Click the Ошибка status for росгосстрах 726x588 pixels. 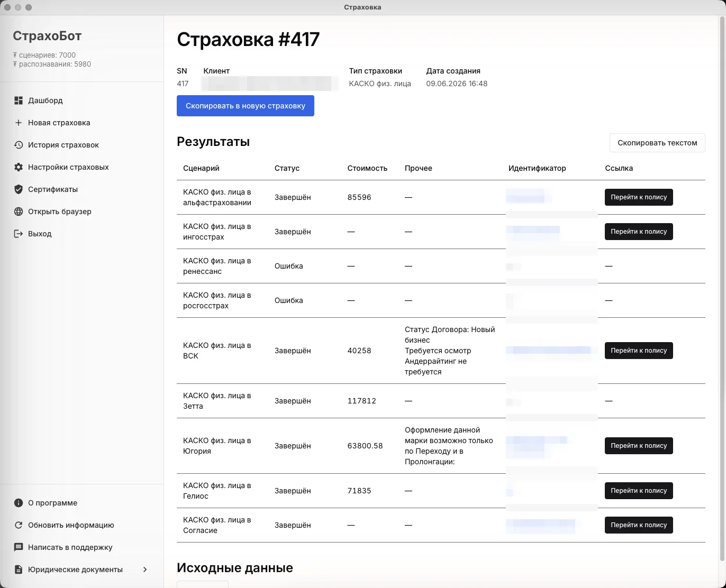pos(289,300)
